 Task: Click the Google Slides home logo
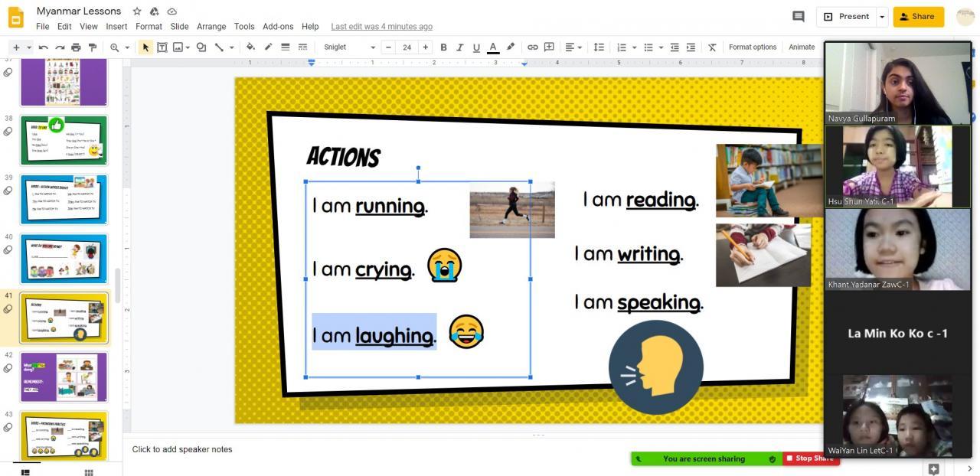16,17
